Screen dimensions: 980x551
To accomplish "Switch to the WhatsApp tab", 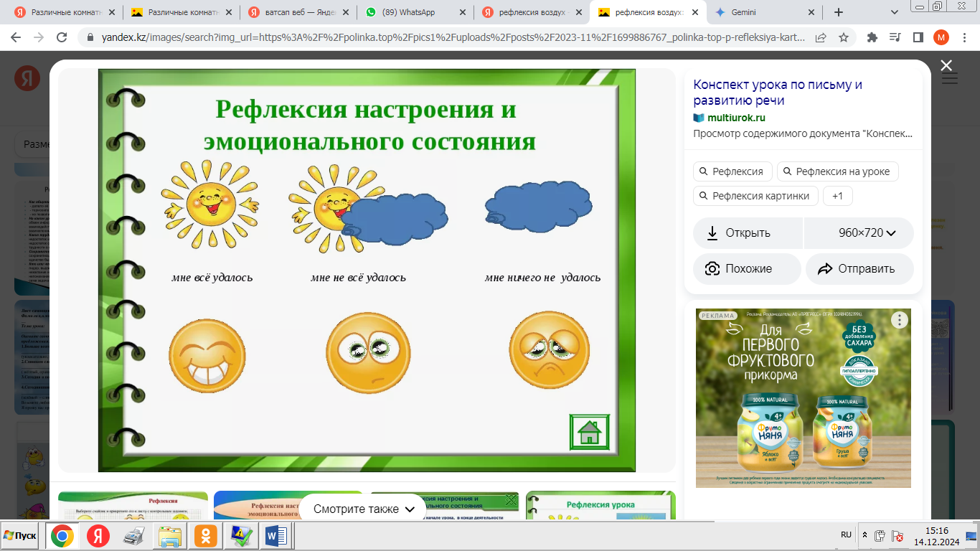I will coord(409,12).
